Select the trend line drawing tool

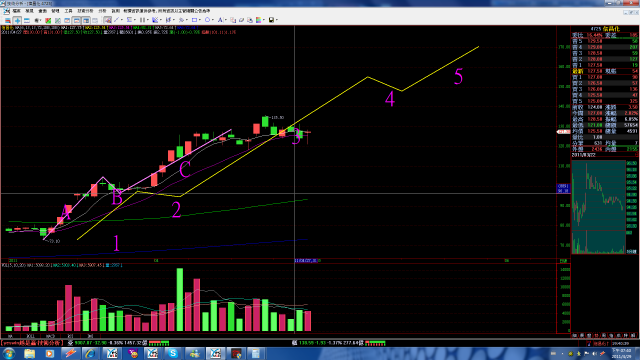tap(116, 20)
